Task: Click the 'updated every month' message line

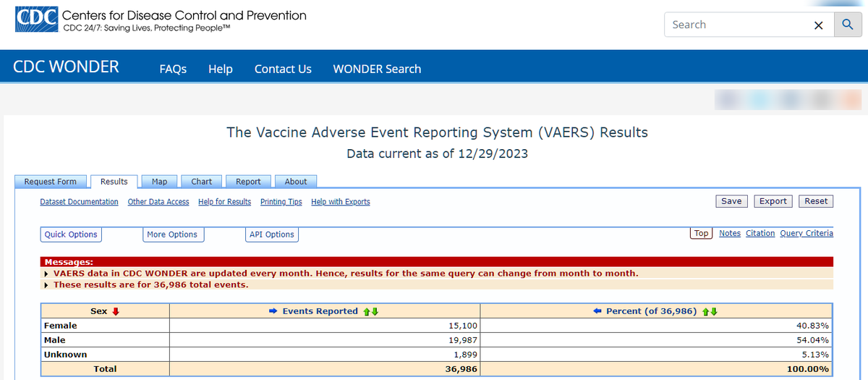Action: point(346,274)
